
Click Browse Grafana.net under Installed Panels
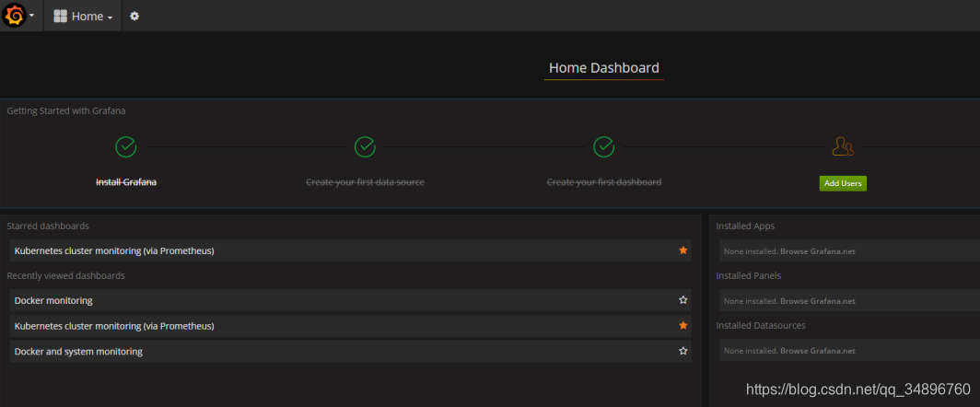(x=817, y=301)
